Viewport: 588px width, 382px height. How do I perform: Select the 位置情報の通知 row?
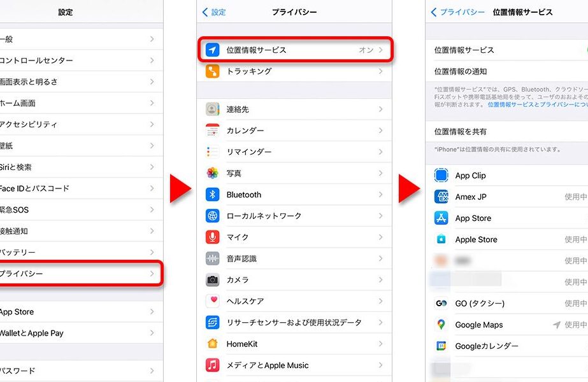[x=461, y=71]
